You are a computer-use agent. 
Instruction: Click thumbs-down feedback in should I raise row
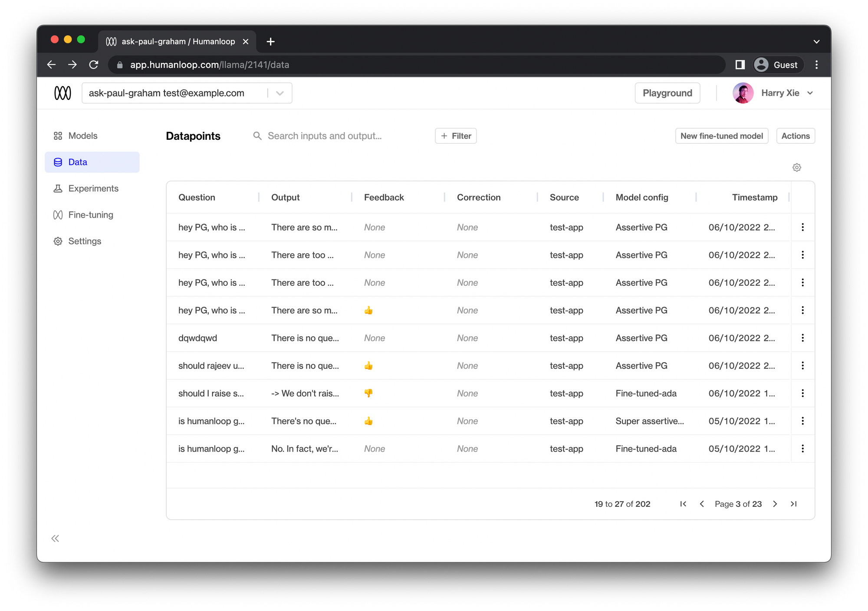[x=368, y=393]
